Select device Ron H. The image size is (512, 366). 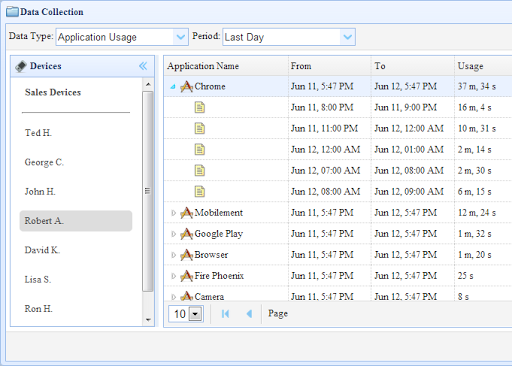[x=38, y=309]
